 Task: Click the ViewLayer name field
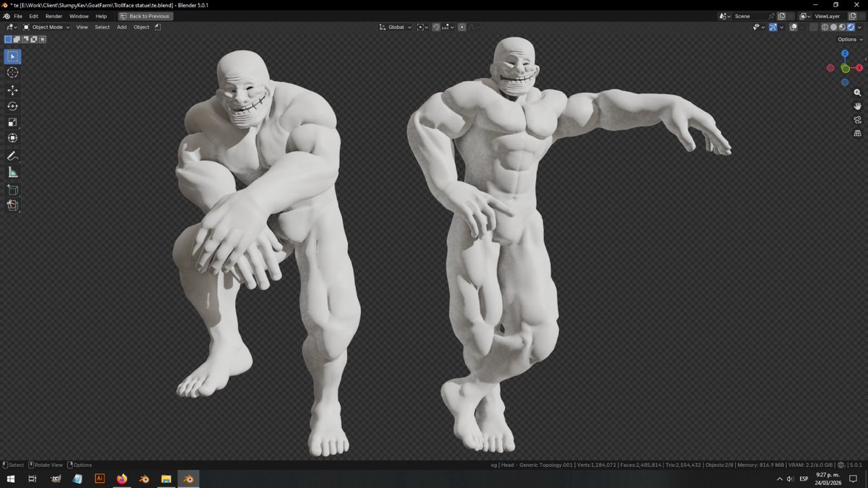tap(830, 16)
